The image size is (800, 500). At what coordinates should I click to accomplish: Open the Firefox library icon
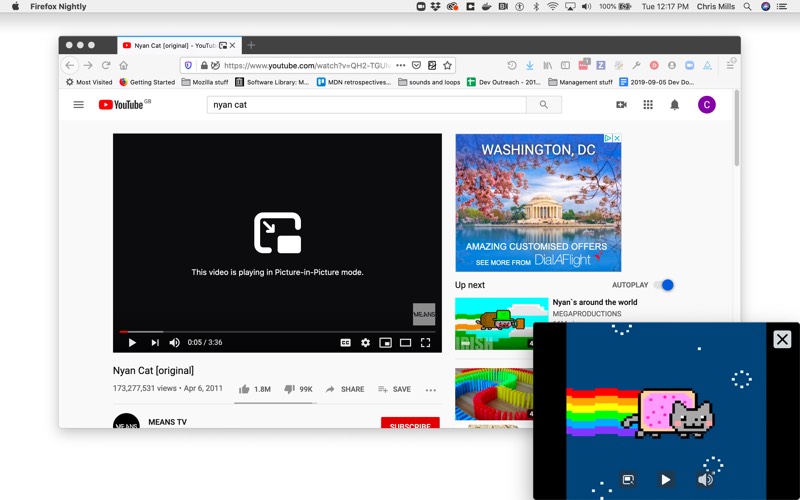point(547,65)
